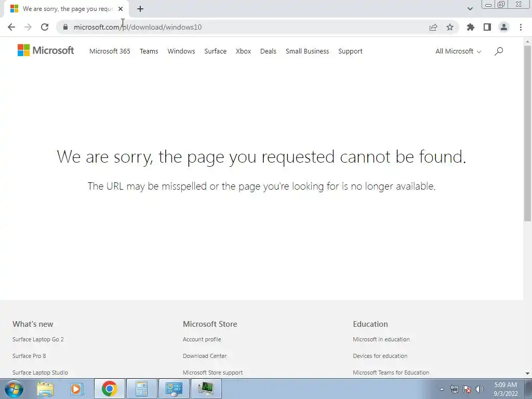Image resolution: width=532 pixels, height=399 pixels.
Task: Click the forward navigation arrow
Action: (x=28, y=27)
